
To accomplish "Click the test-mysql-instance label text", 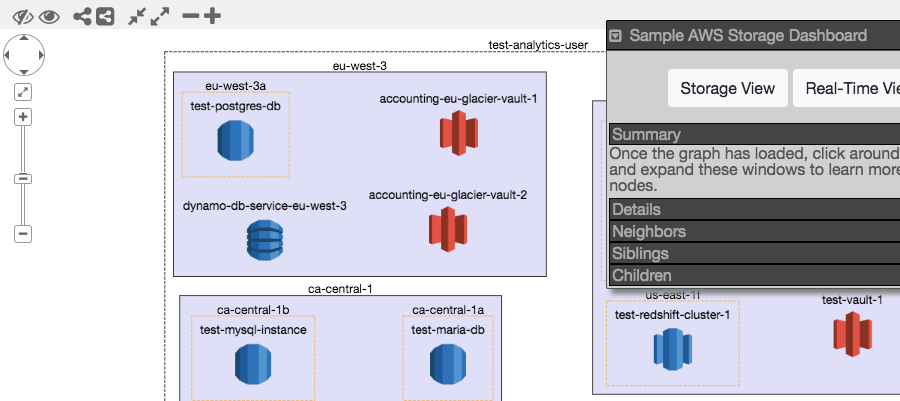I will coord(253,330).
